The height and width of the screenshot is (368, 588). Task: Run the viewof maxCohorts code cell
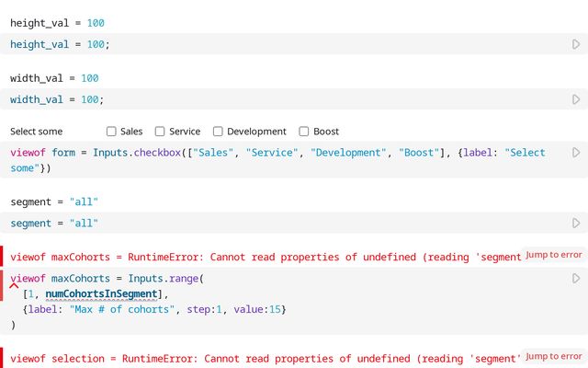tap(576, 278)
